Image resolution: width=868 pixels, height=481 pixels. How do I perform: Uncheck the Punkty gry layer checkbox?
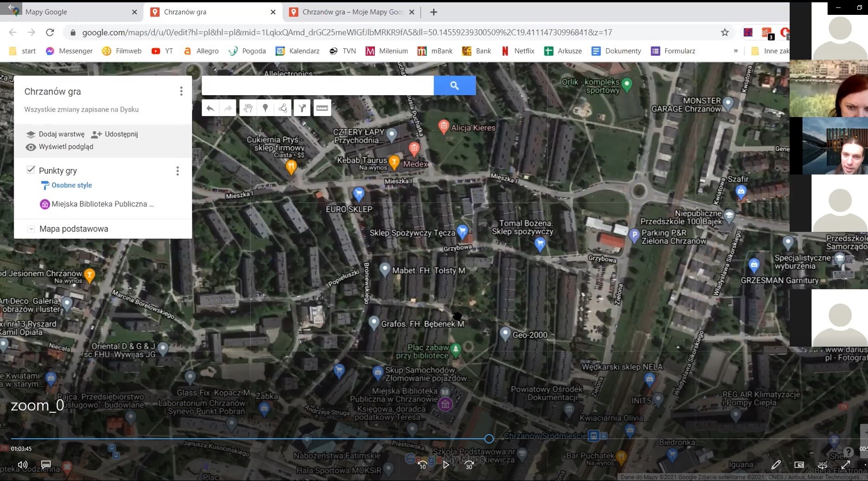pos(31,170)
